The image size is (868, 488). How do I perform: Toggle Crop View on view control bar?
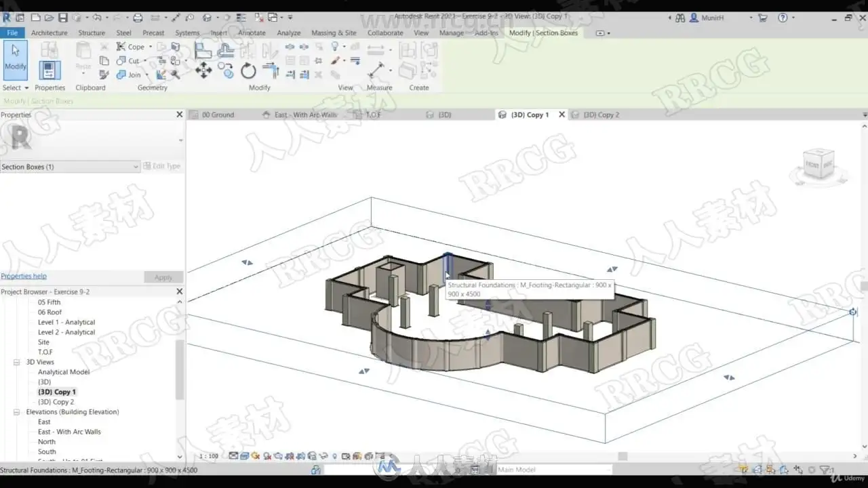[290, 456]
